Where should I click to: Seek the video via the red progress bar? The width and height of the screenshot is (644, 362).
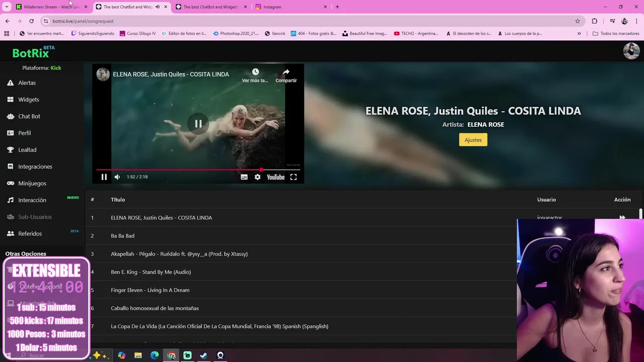coord(198,169)
